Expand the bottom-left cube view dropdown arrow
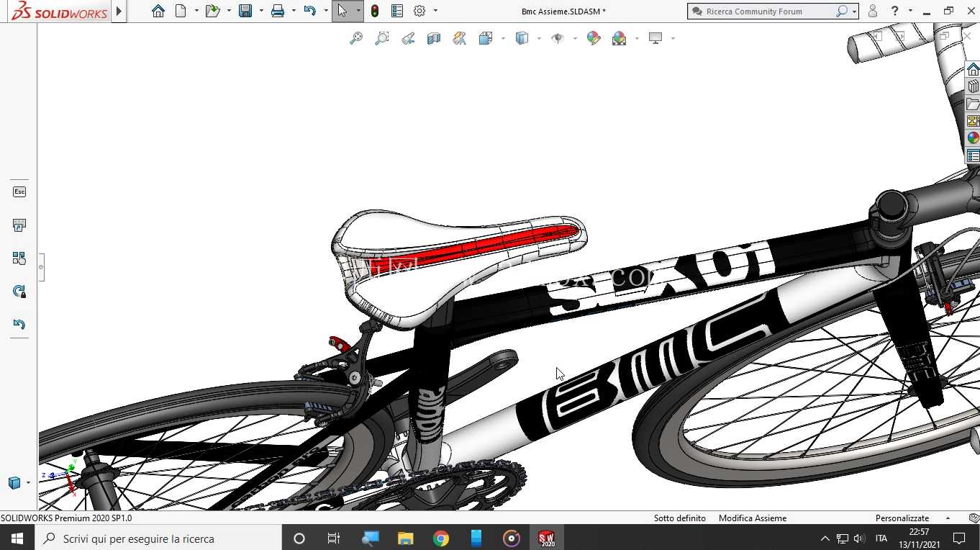980x550 pixels. tap(28, 482)
